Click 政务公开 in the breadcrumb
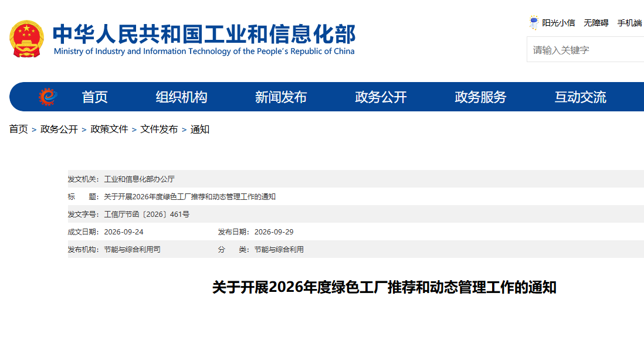Image resolution: width=644 pixels, height=337 pixels. [x=59, y=130]
